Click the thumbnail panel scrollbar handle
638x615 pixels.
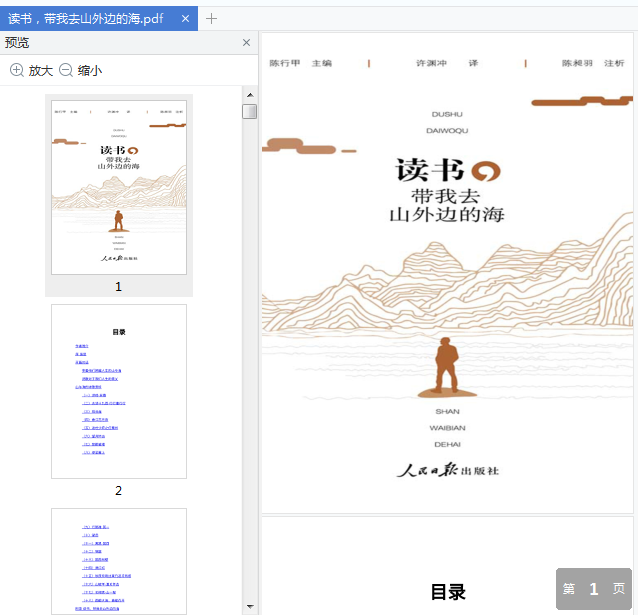click(x=249, y=112)
